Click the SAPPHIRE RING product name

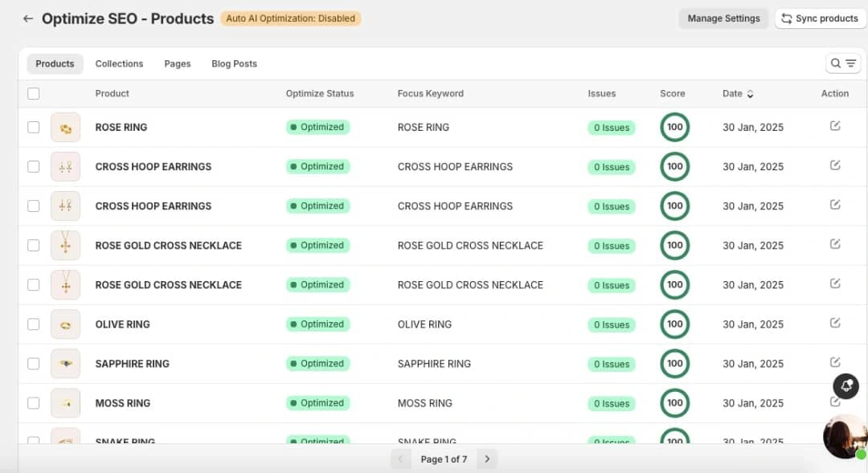(x=133, y=364)
